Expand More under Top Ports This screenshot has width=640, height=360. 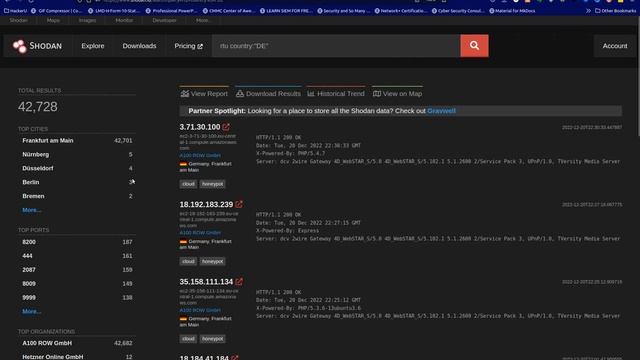(x=31, y=311)
